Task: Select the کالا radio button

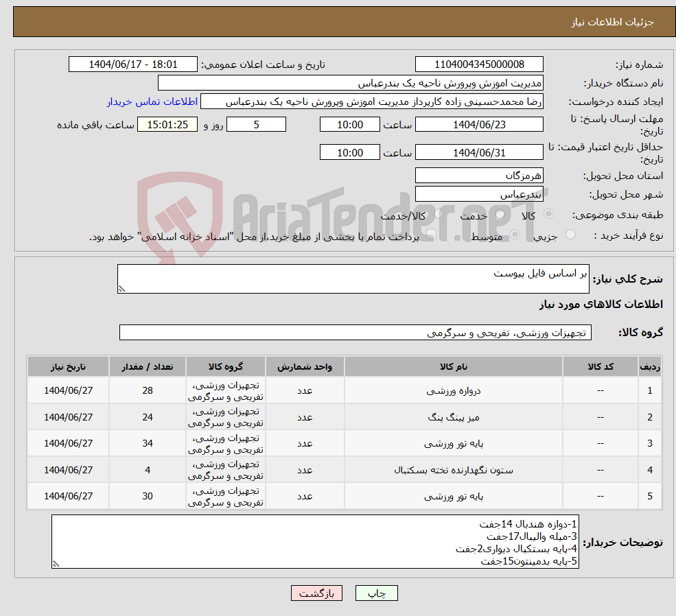Action: coord(547,214)
